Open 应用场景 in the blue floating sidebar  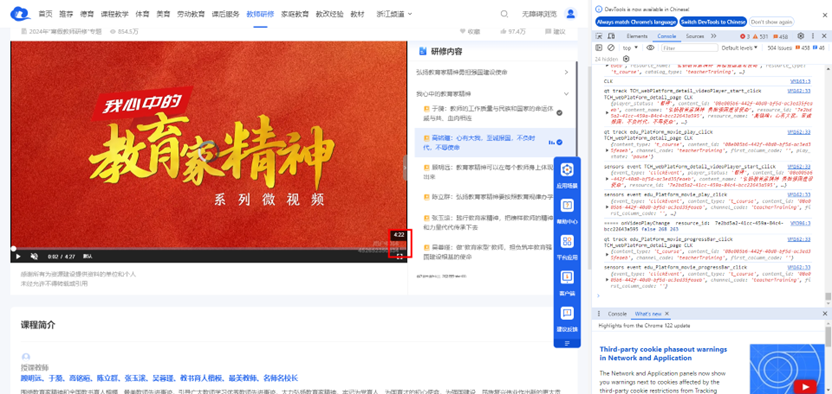(x=567, y=175)
